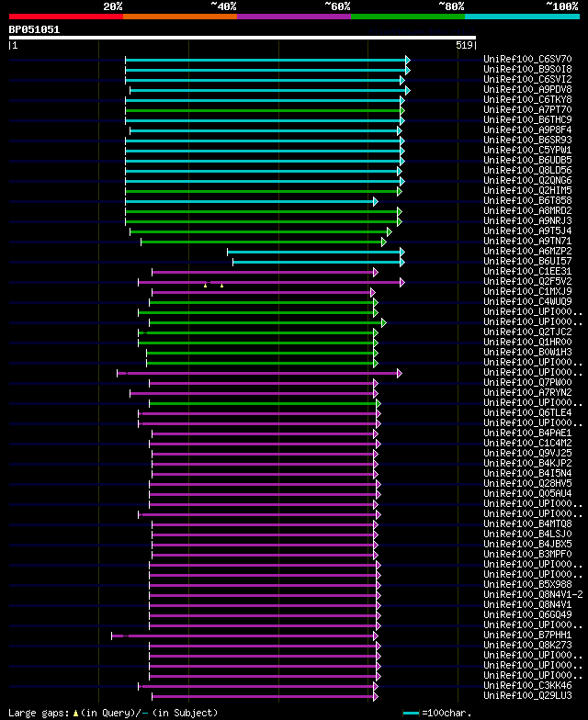The width and height of the screenshot is (588, 720).
Task: Click the green ~80% identity legend bar
Action: [408, 17]
